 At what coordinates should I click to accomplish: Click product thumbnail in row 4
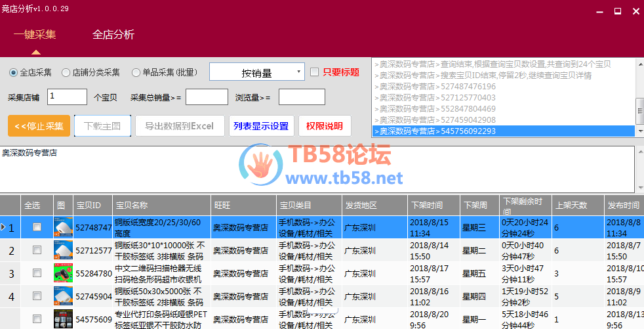pos(62,296)
